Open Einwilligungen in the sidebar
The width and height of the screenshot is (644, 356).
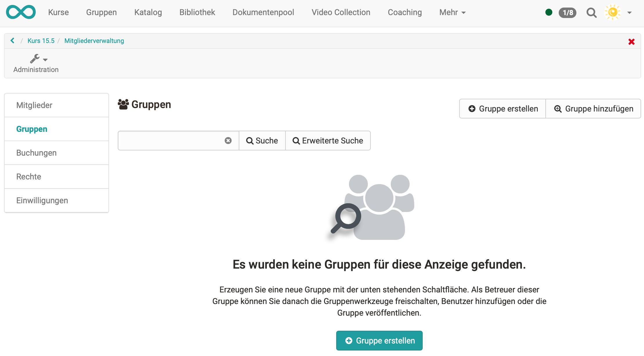point(42,200)
